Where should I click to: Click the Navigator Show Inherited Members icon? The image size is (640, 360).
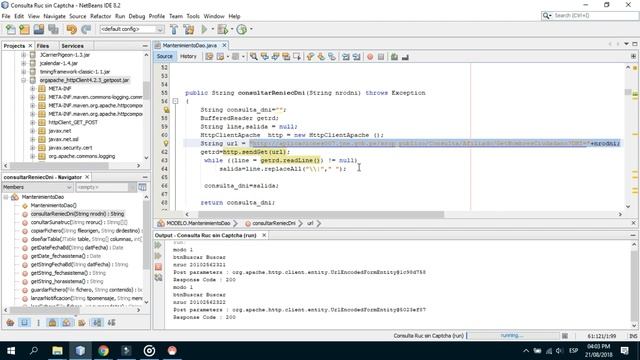click(10, 323)
